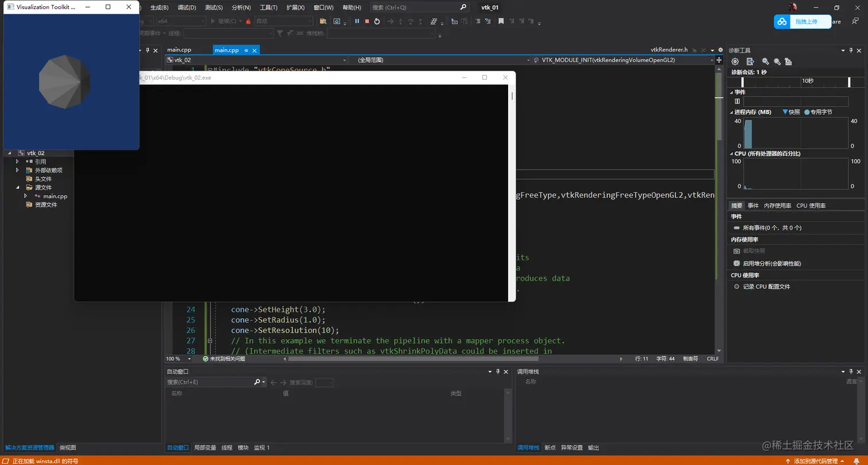This screenshot has width=868, height=465.
Task: Click the 拖拽上传 upload button
Action: tap(806, 22)
